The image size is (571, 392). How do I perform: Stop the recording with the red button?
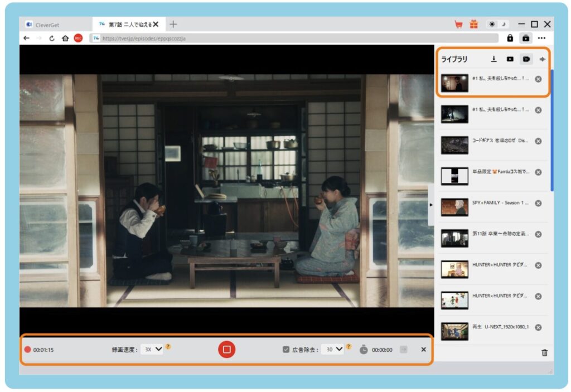click(226, 350)
